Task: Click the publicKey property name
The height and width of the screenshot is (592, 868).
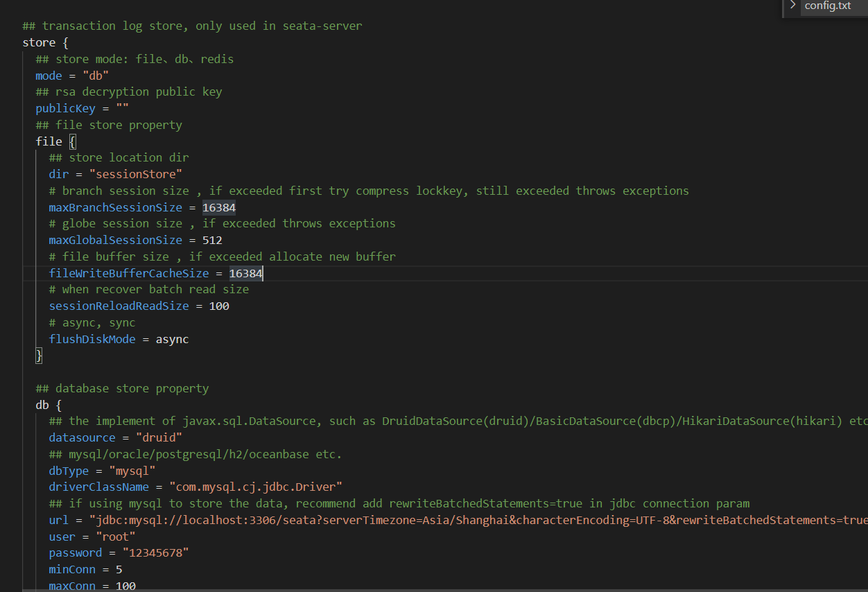Action: 65,108
